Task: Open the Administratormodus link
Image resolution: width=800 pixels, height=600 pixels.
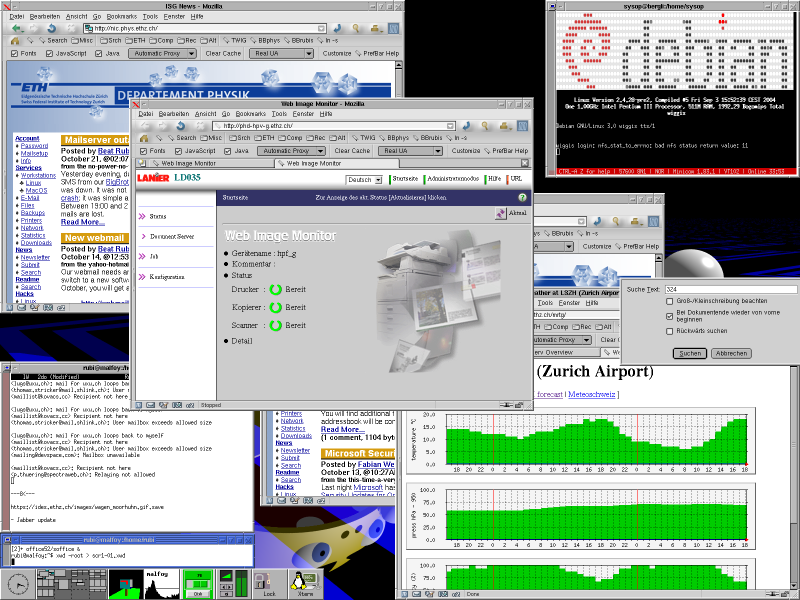Action: click(453, 179)
